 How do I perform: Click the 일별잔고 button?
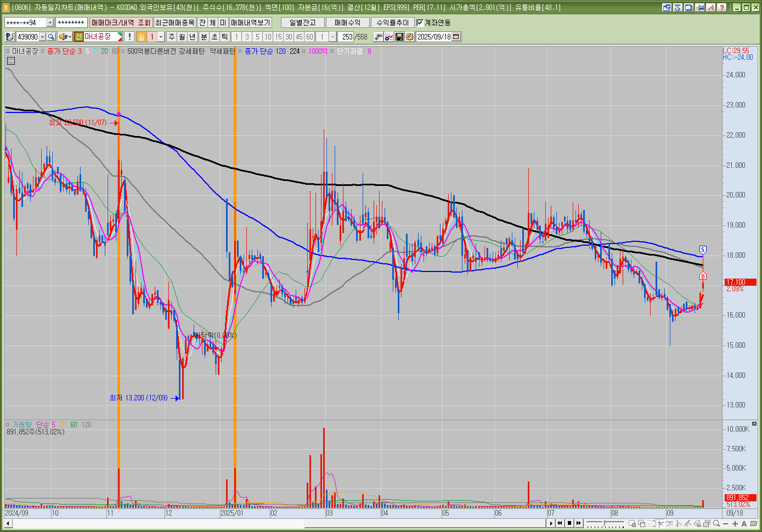click(302, 22)
